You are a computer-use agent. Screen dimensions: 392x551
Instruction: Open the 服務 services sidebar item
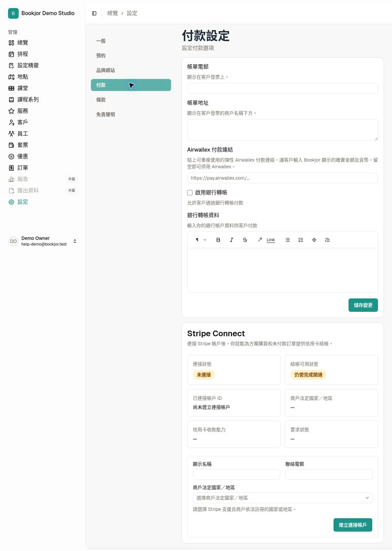[x=42, y=111]
